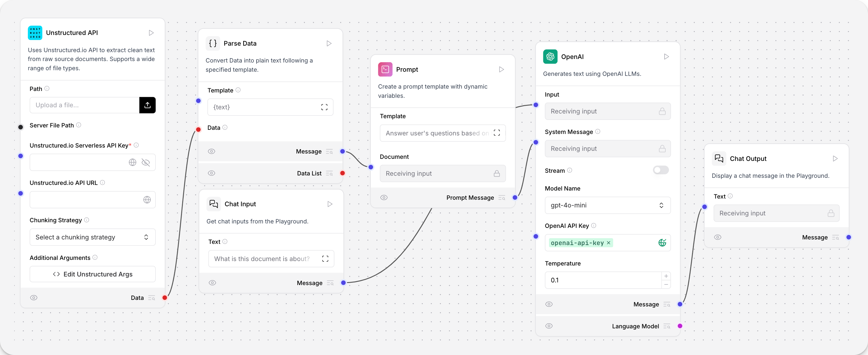Screen dimensions: 868x355
Task: Click Unstructured API Data red output handle
Action: point(165,298)
